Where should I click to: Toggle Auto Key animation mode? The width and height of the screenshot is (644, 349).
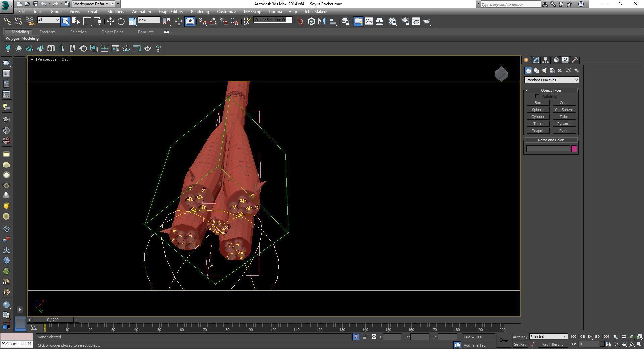click(520, 337)
